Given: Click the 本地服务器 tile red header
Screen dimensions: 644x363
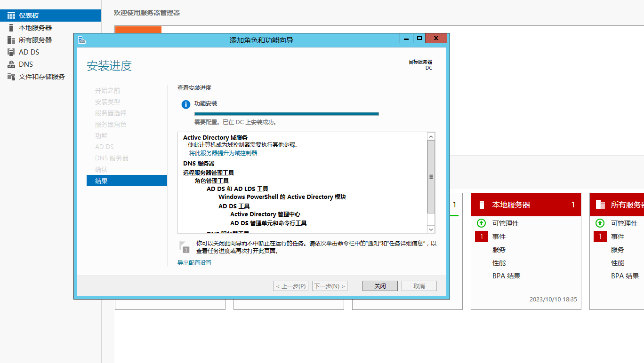Looking at the screenshot, I should pyautogui.click(x=526, y=205).
